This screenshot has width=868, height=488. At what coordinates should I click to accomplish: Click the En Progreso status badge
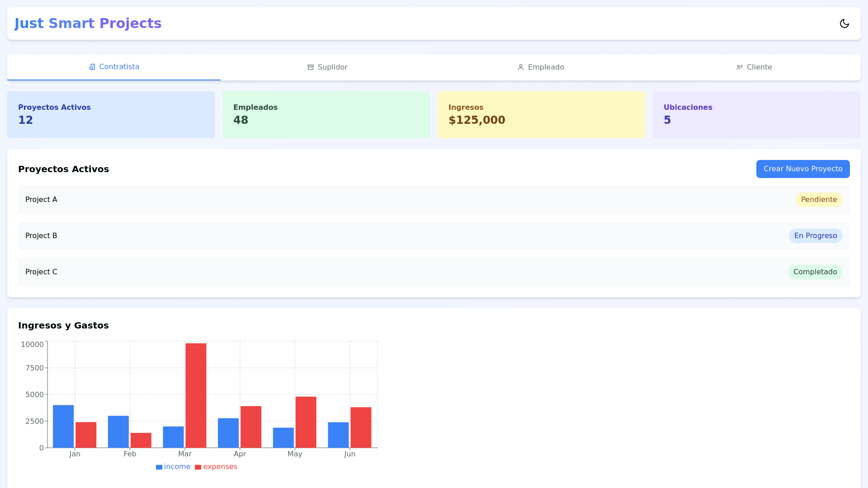tap(815, 236)
